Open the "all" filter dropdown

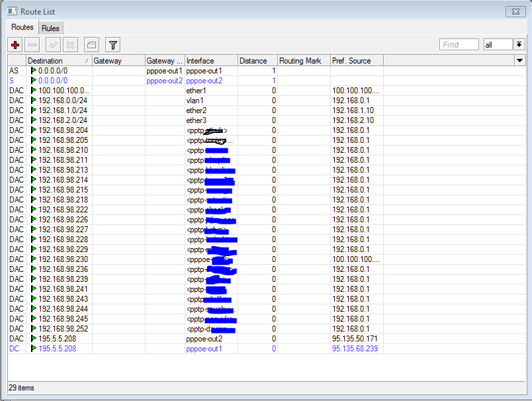[x=498, y=44]
